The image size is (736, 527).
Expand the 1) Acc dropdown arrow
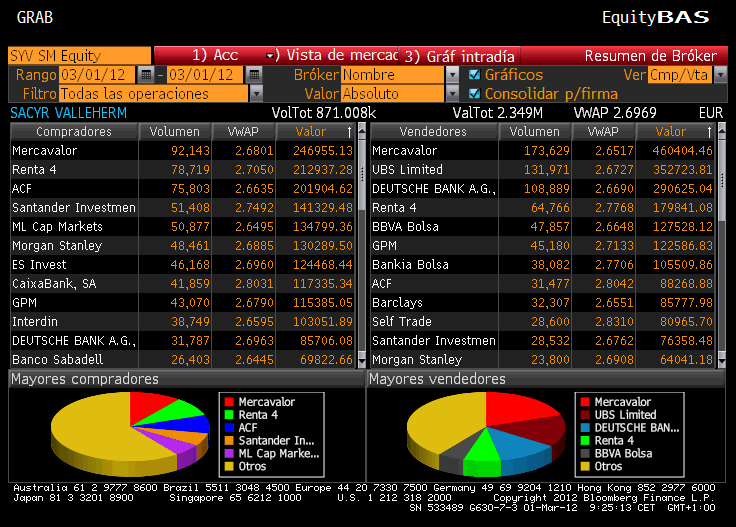pos(269,56)
